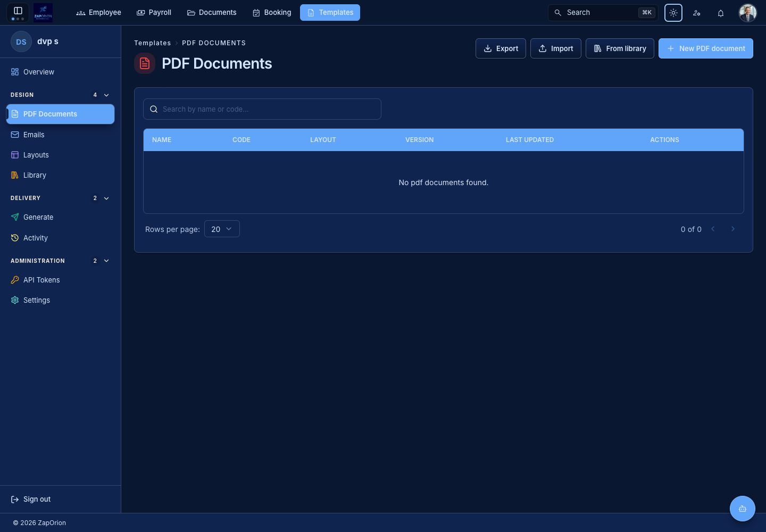Click the search by name or code field

(262, 109)
